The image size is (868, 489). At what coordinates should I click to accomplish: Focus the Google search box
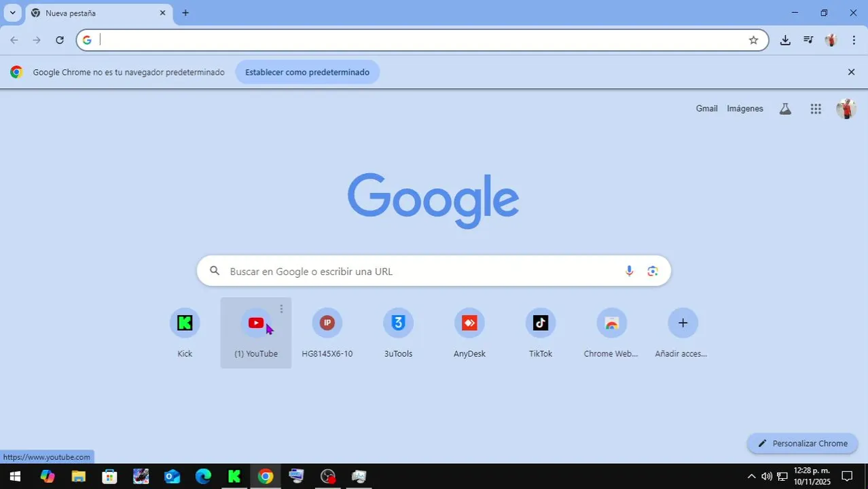433,271
